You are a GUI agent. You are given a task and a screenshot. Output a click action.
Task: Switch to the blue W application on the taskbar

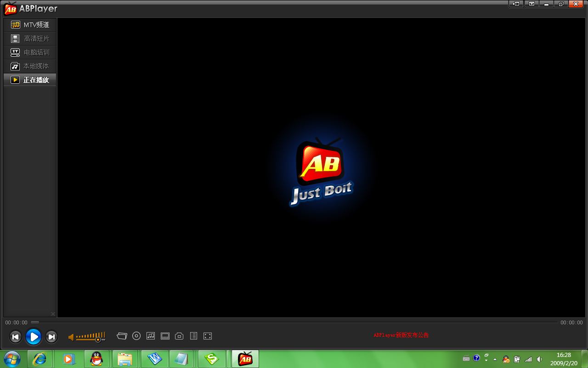click(154, 359)
